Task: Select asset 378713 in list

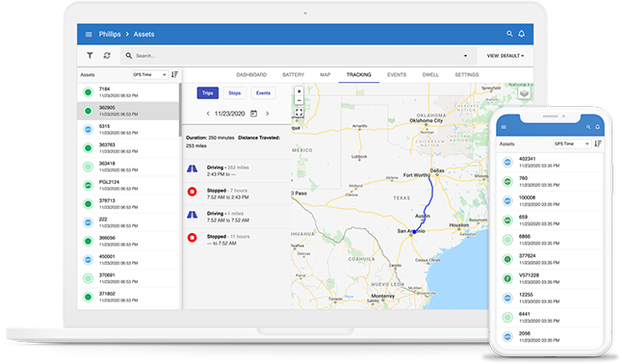Action: click(x=128, y=204)
